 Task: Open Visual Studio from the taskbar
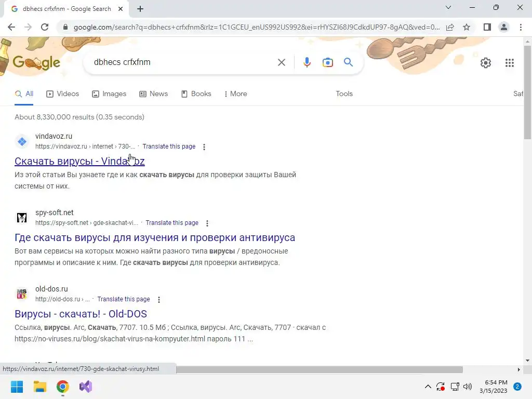pos(86,387)
